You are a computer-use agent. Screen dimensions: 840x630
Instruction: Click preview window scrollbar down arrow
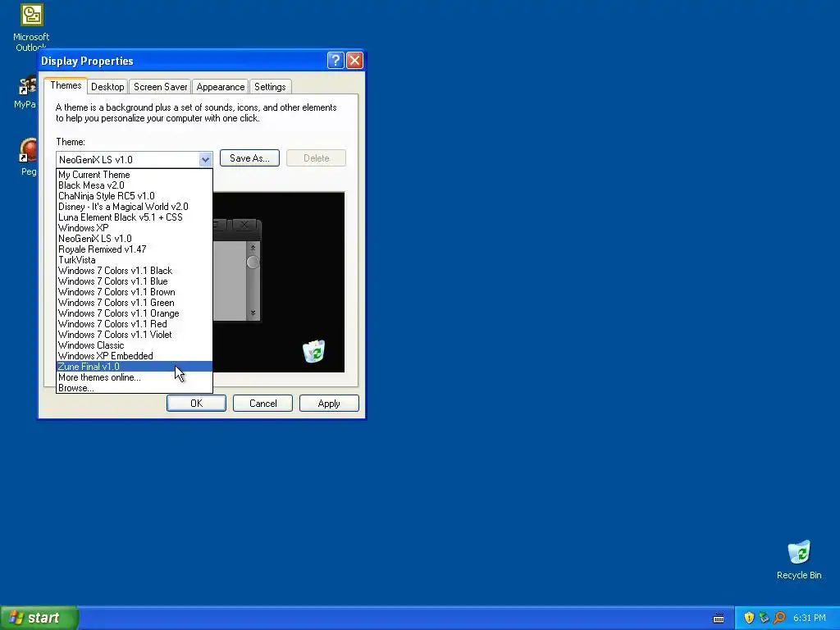(x=253, y=313)
